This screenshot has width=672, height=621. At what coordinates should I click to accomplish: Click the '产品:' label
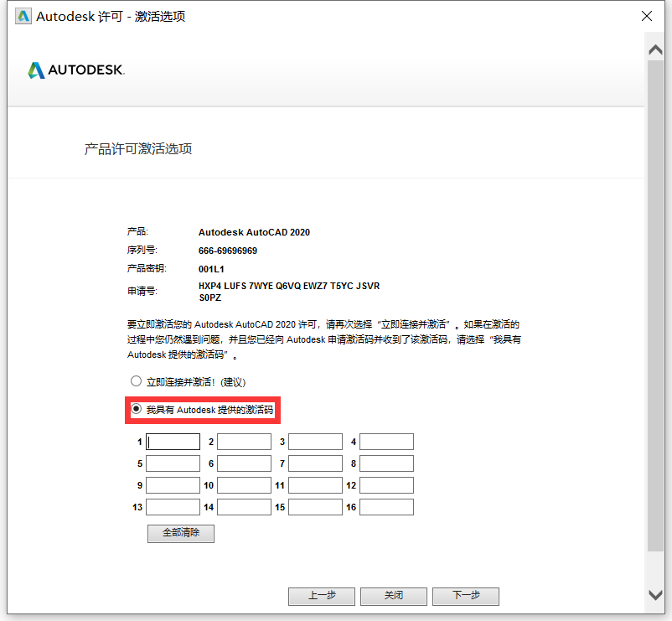tap(137, 231)
